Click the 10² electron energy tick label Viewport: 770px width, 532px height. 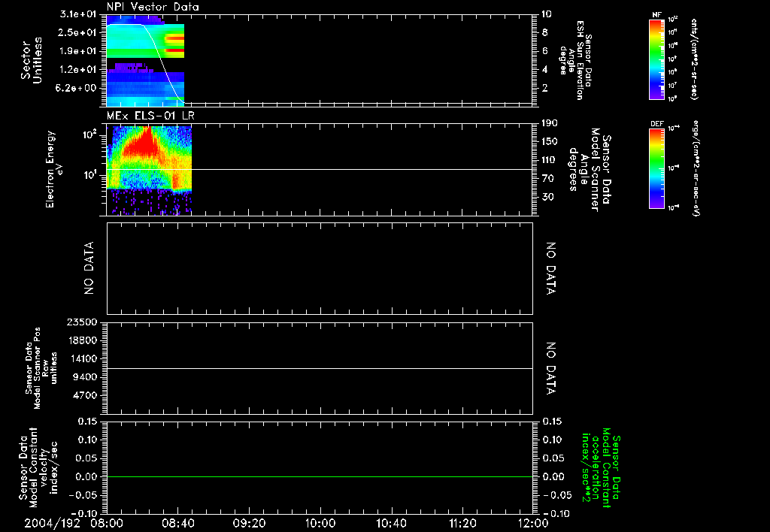coord(89,135)
